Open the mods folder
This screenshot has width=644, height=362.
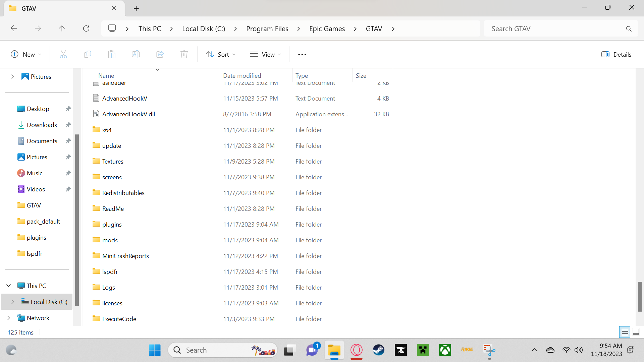110,240
